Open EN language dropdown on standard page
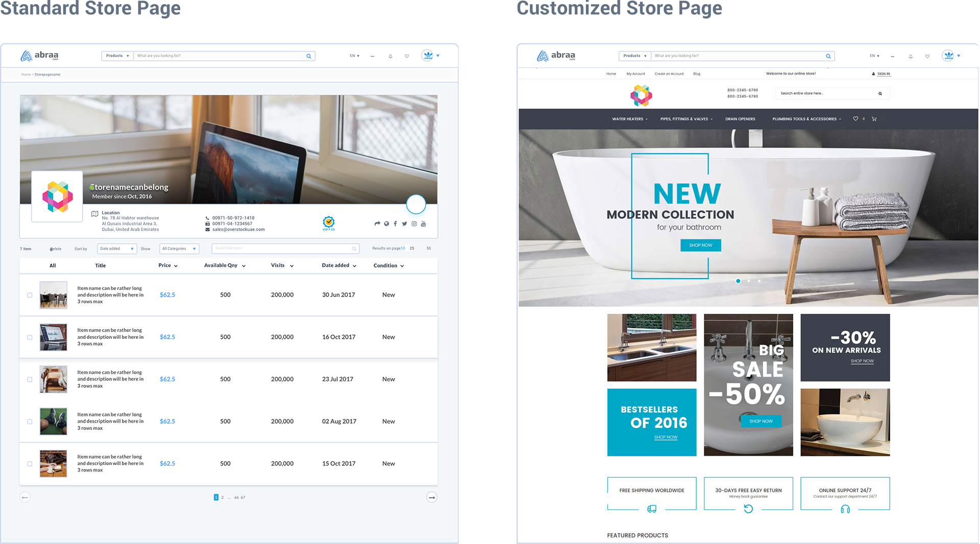Viewport: 980px width, 544px height. coord(354,56)
